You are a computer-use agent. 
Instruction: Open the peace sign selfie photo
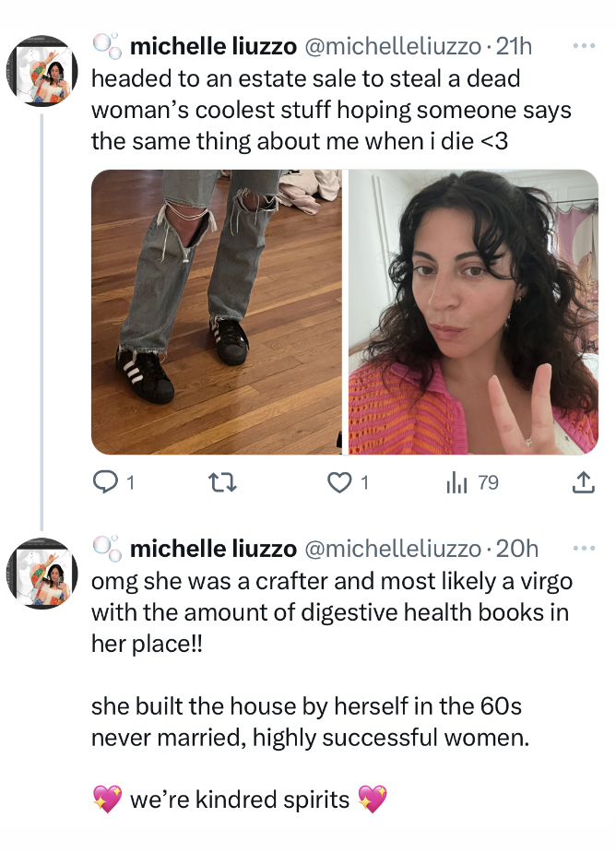click(x=473, y=312)
